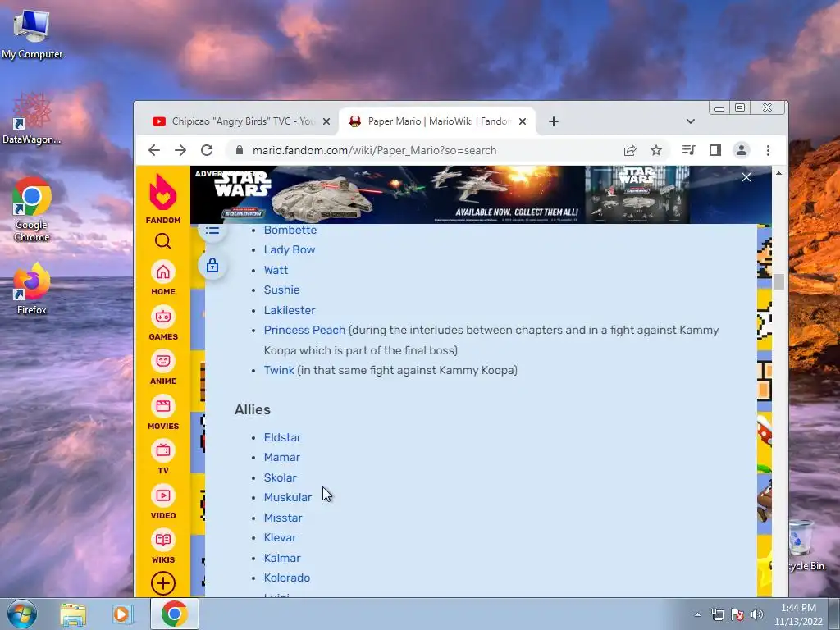Open the volume speaker tray icon
This screenshot has width=840, height=630.
click(x=757, y=614)
